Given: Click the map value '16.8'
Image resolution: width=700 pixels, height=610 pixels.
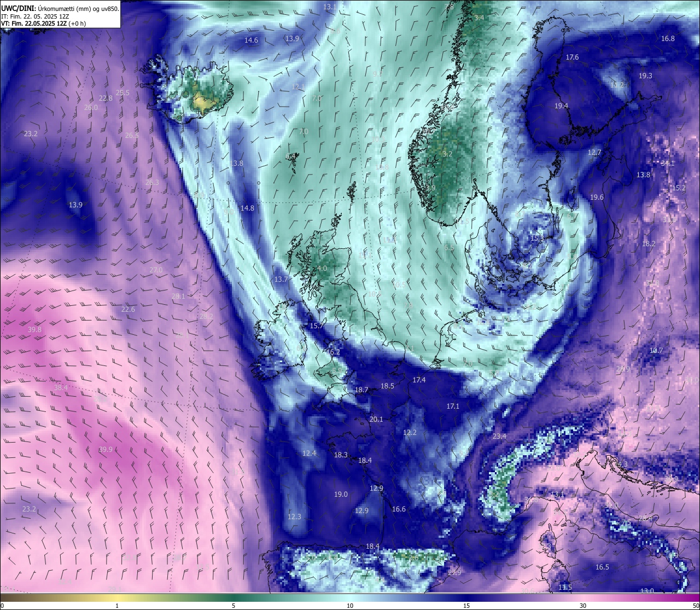Looking at the screenshot, I should [x=668, y=39].
